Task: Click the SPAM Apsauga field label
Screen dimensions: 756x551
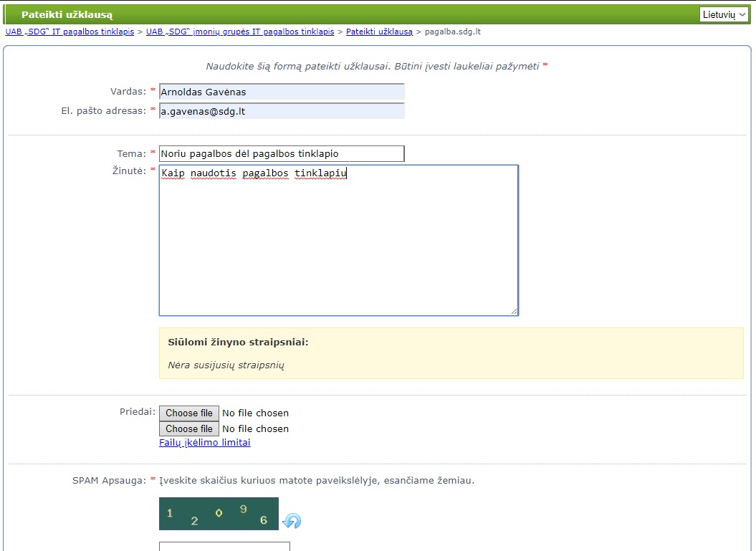Action: pos(109,480)
